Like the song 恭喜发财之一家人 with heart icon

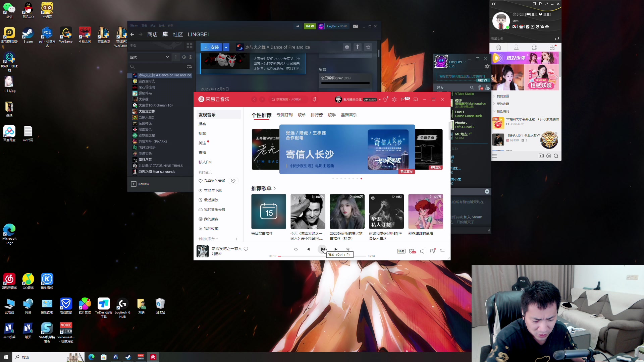pos(246,249)
